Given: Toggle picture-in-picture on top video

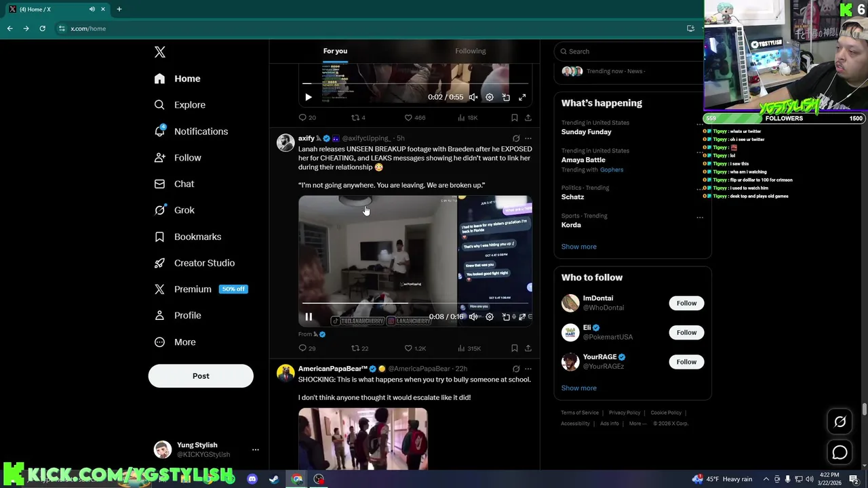Looking at the screenshot, I should [x=506, y=97].
